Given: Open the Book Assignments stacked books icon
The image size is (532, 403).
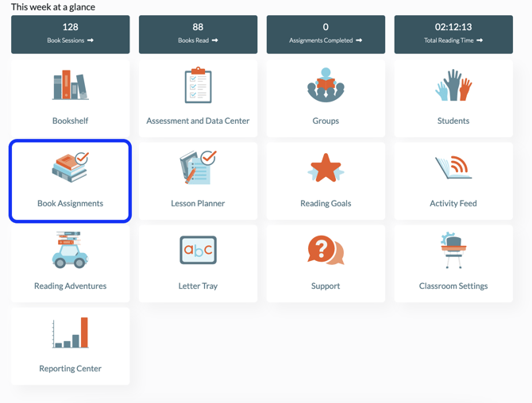Looking at the screenshot, I should pyautogui.click(x=70, y=167).
